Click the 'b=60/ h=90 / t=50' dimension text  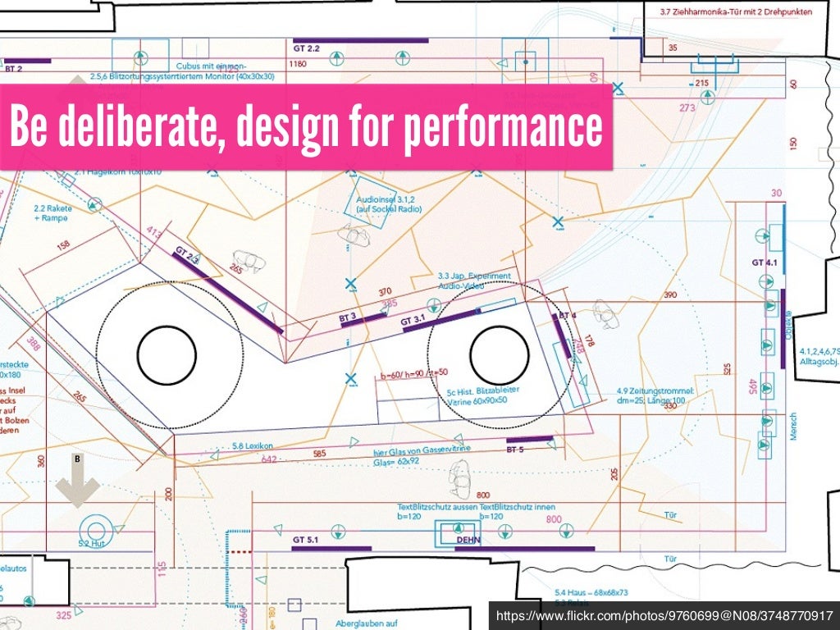click(x=414, y=374)
